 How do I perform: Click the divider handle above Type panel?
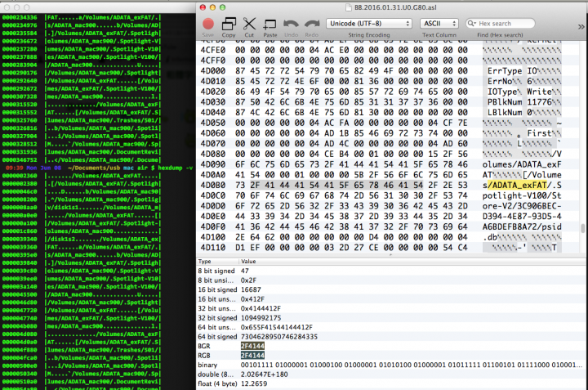[390, 255]
